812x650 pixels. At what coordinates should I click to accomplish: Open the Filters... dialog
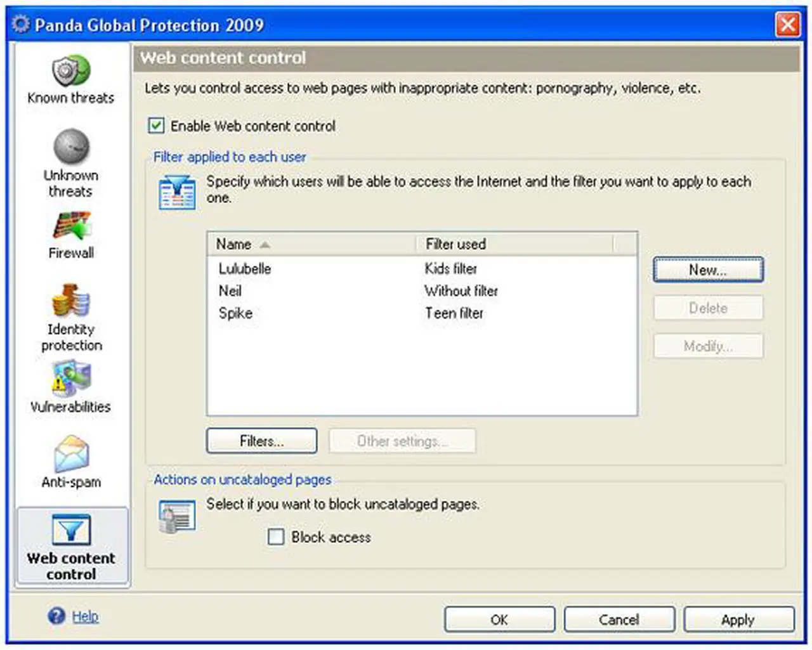261,441
